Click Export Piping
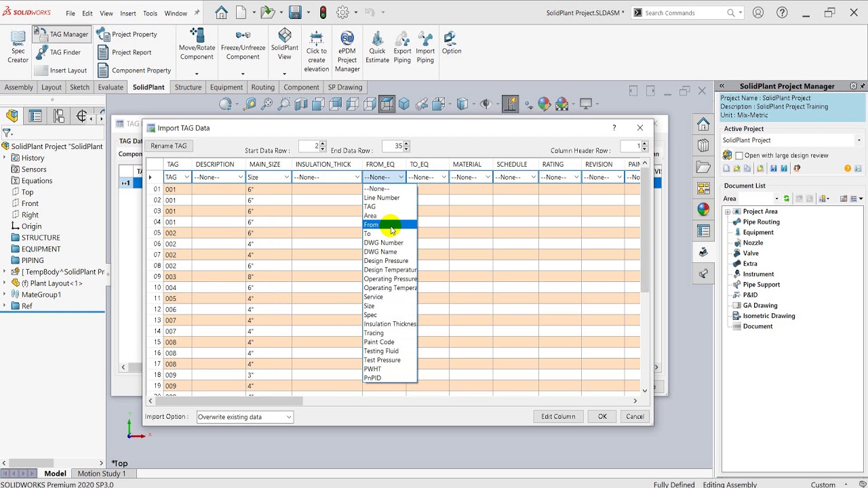Screen dimensions: 868x488 [402, 47]
